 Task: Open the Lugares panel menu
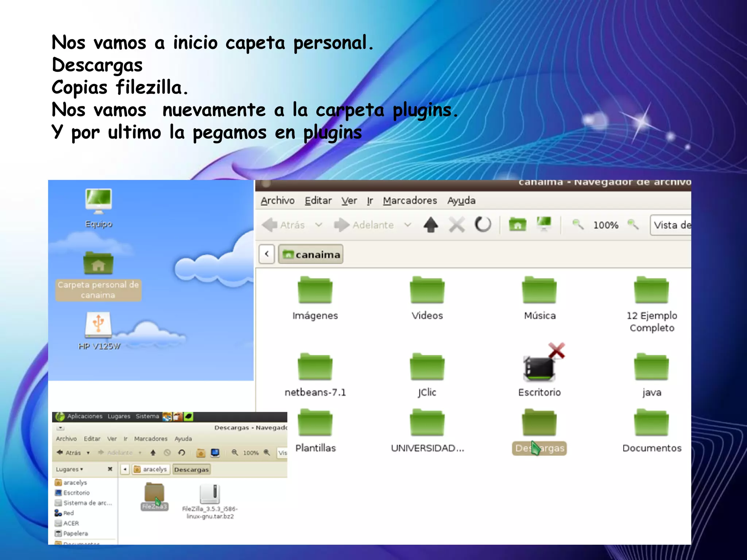pyautogui.click(x=119, y=416)
